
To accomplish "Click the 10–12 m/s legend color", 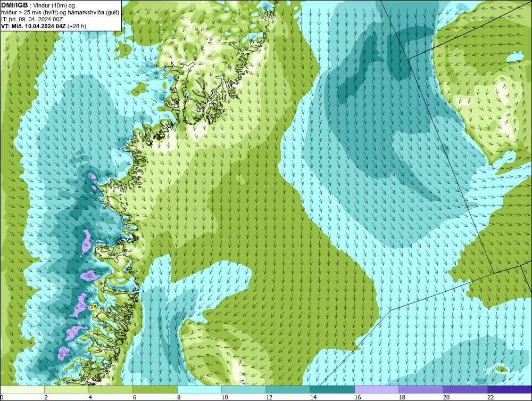I will coord(244,389).
